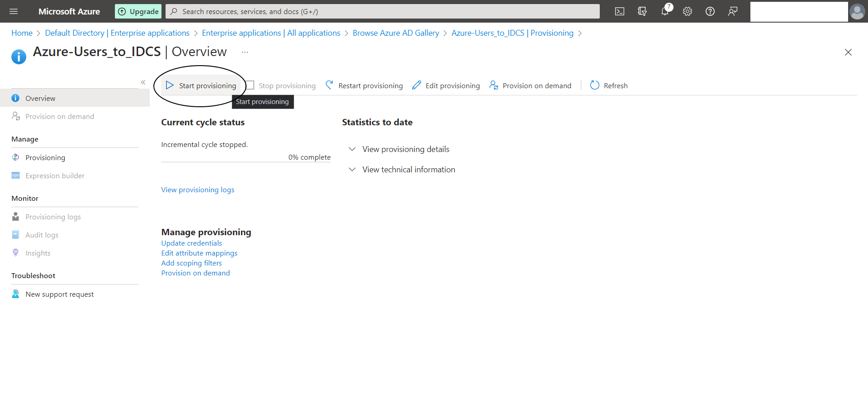Open Browse Azure AD Gallery breadcrumb
The height and width of the screenshot is (403, 868).
coord(396,33)
